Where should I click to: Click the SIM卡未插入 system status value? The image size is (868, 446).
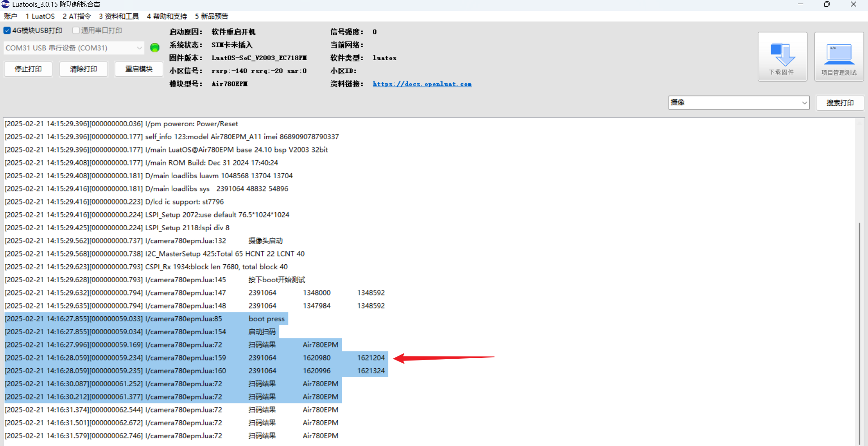point(232,45)
